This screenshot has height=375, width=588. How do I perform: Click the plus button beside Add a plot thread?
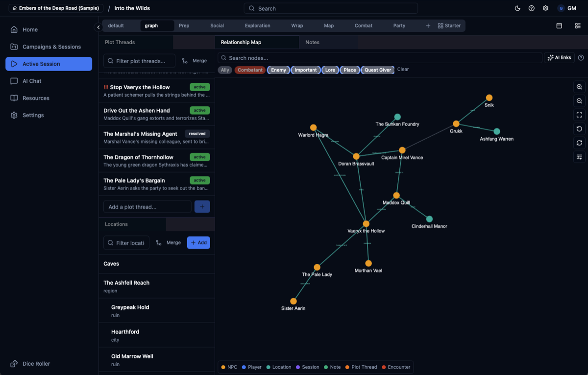click(202, 207)
